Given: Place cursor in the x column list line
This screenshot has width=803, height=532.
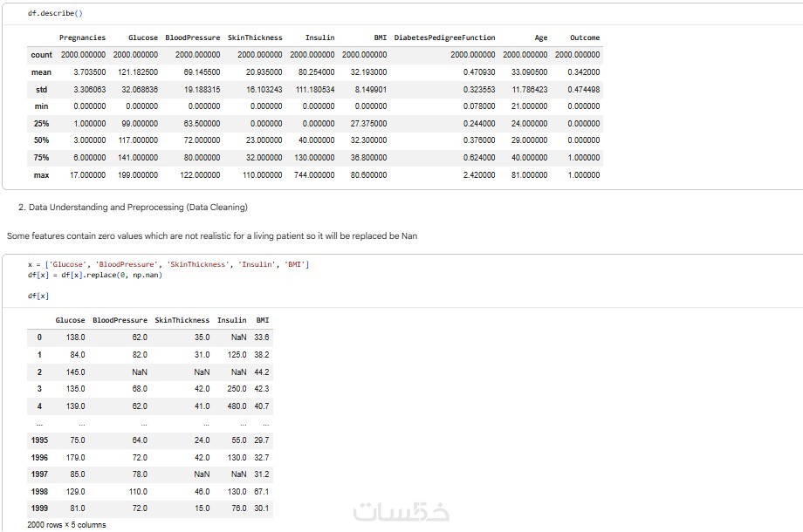Looking at the screenshot, I should [x=168, y=264].
